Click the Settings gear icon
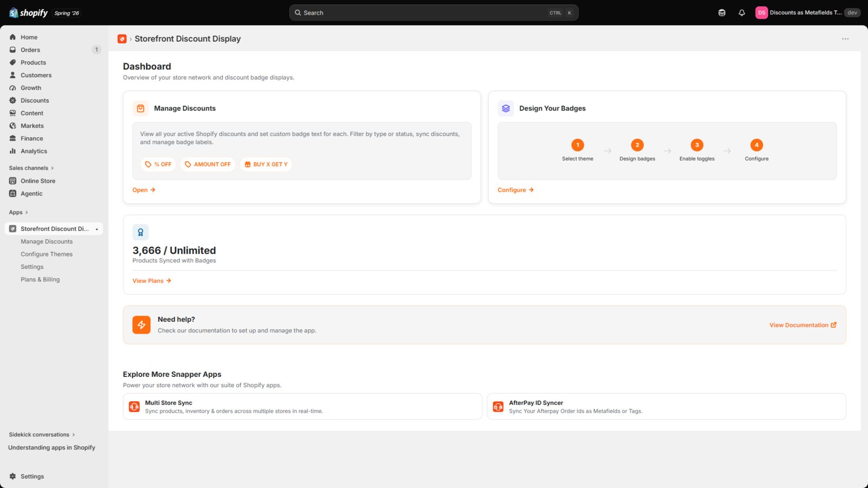Viewport: 868px width, 488px height. coord(12,477)
